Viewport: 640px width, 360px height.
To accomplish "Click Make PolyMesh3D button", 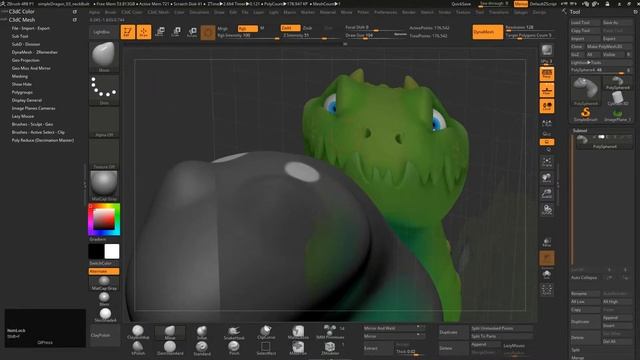I will pos(609,47).
